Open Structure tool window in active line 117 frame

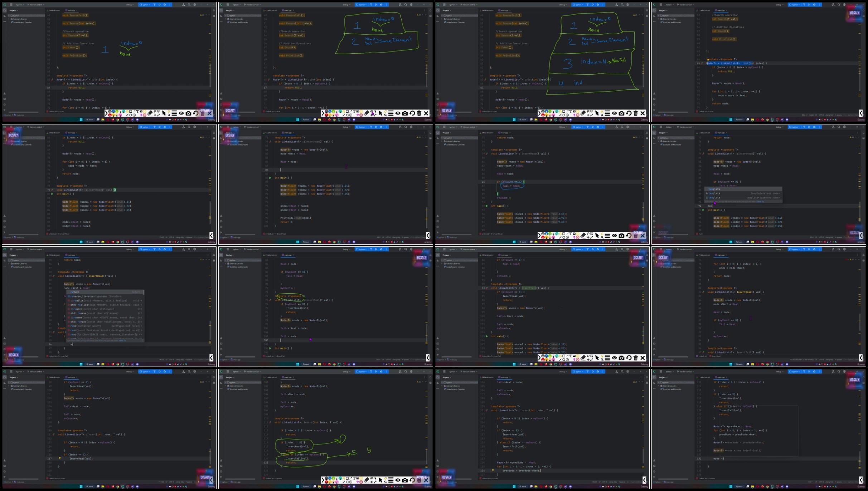5,383
